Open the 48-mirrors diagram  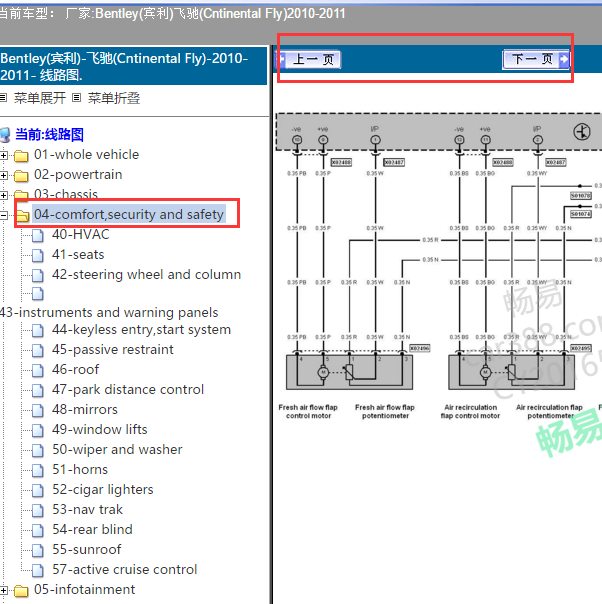pos(85,409)
